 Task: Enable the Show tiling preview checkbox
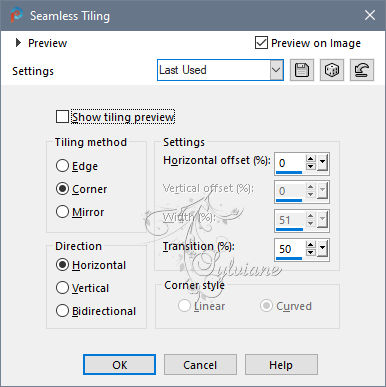point(62,117)
